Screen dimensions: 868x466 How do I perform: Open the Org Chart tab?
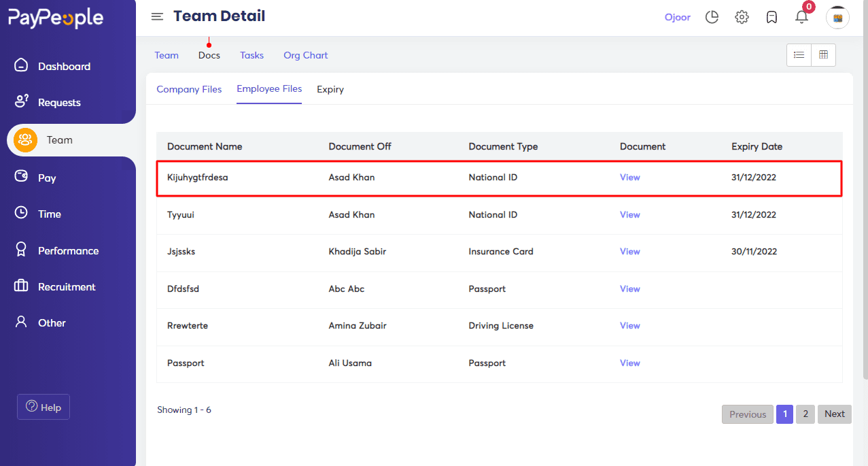305,55
